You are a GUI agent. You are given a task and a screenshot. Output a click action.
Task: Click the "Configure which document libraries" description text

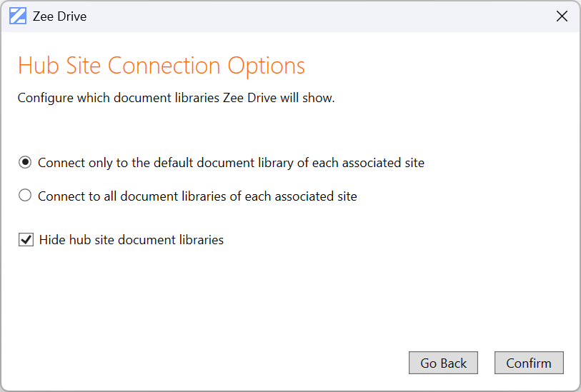[x=176, y=98]
